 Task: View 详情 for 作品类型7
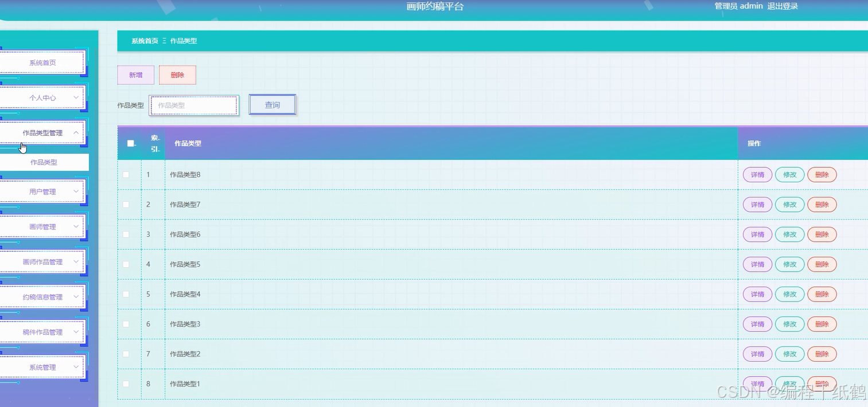[757, 205]
